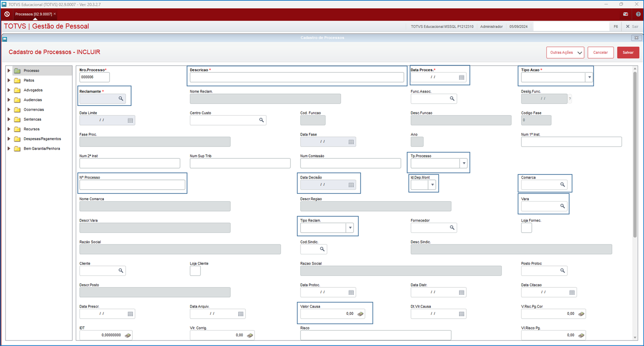Click the Reclamante search magnifier icon
This screenshot has width=644, height=346.
(x=121, y=99)
